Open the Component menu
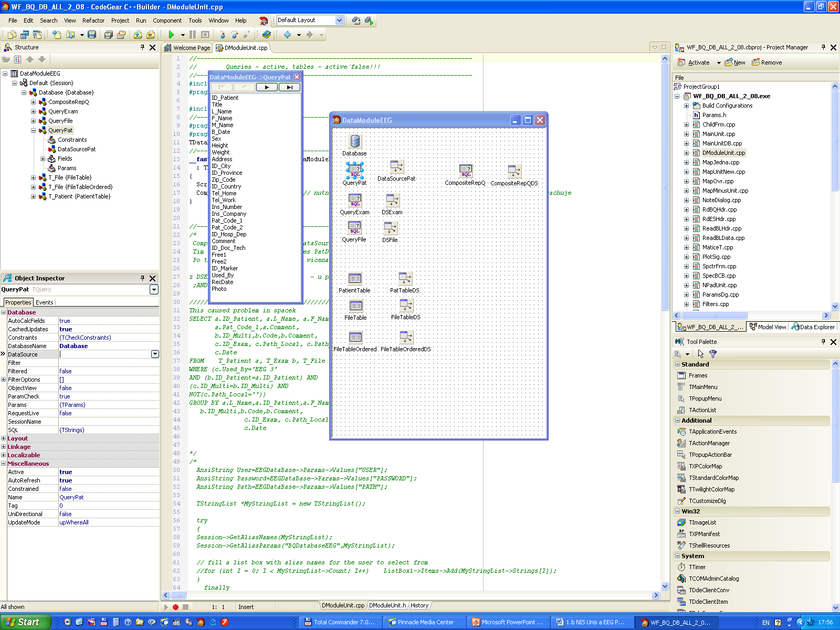Screen dimensions: 840x630 tap(167, 20)
